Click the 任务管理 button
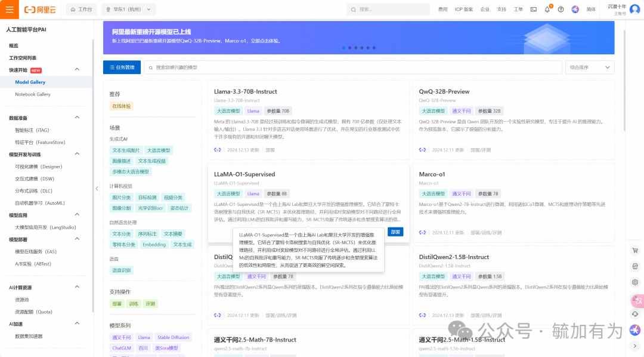The image size is (644, 357). tap(122, 67)
